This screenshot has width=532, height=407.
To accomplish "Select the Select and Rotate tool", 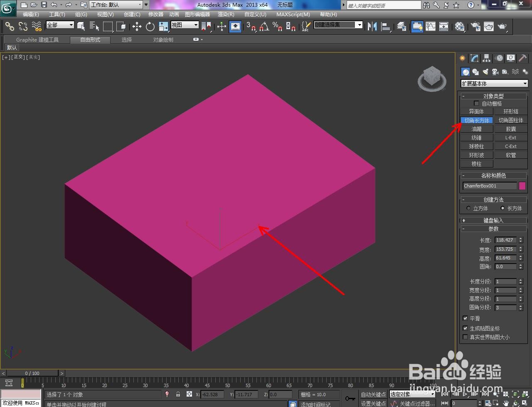I will pos(150,27).
